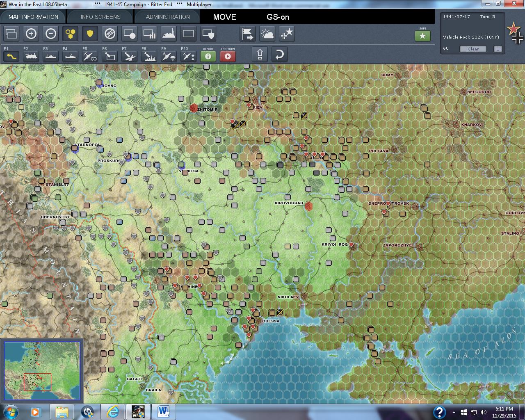
Task: Select F2 rail movement mode
Action: 31,56
